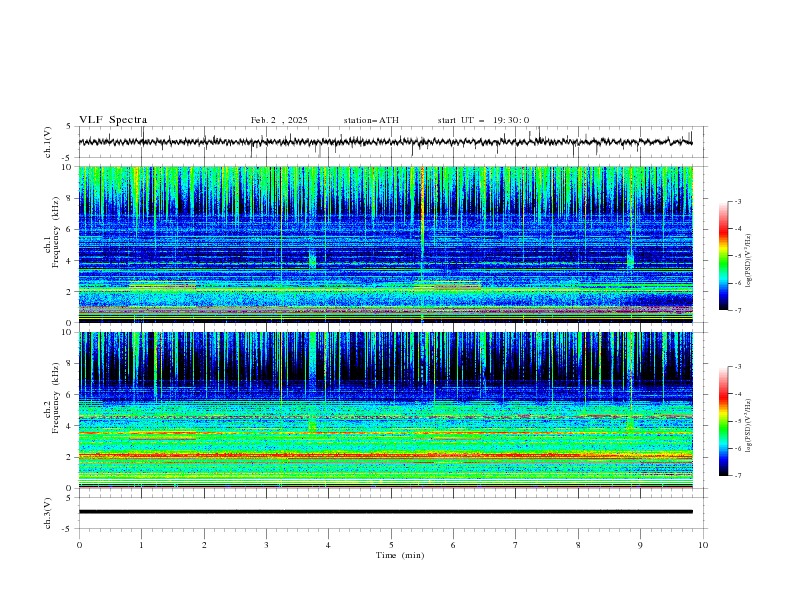Click the -3 tick on ch.1 color bar
The image size is (792, 612).
(x=738, y=201)
